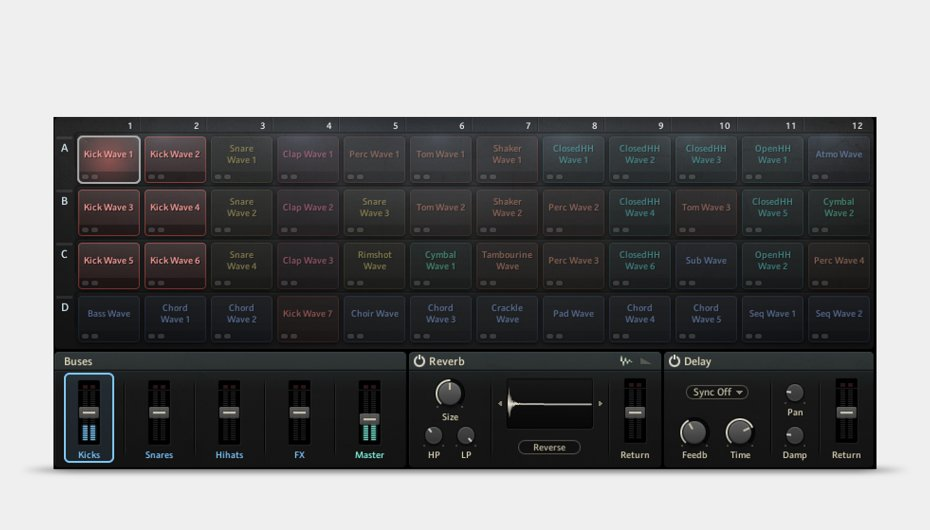
Task: Click the Delay Feedb knob
Action: coord(693,432)
